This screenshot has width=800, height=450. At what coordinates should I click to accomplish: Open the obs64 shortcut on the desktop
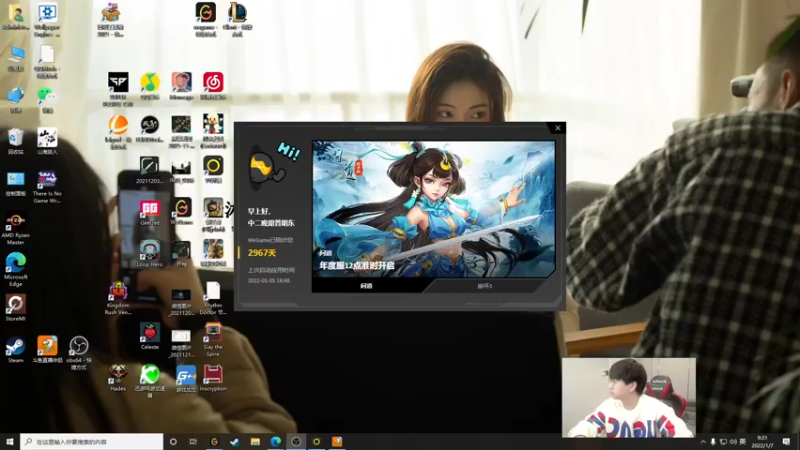tap(79, 352)
